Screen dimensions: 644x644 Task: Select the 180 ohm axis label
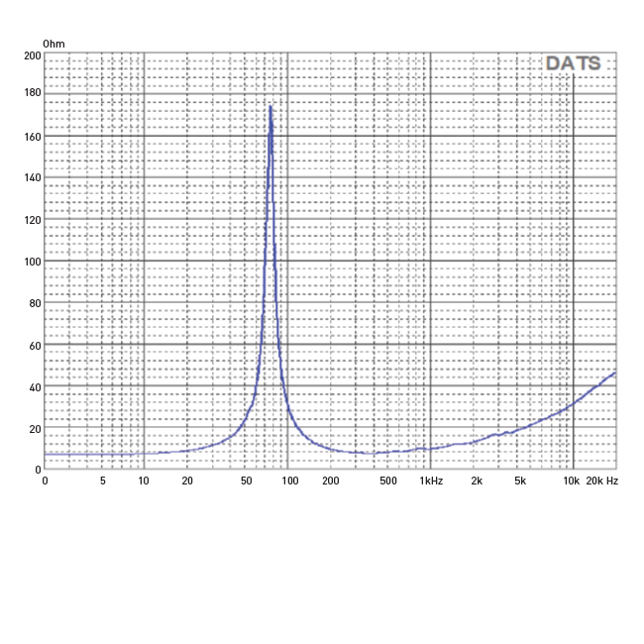point(33,92)
